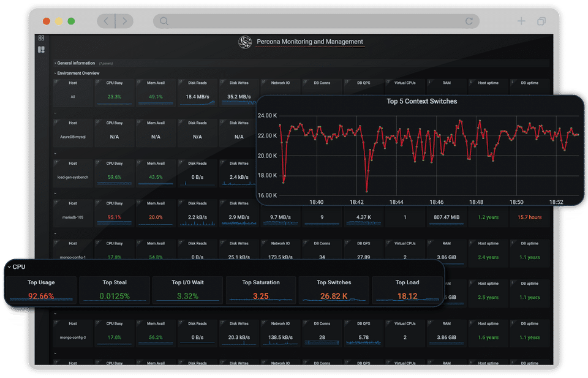Screen dimensions: 588x378
Task: Collapse row above mongo-config-3 host
Action: tap(55, 314)
